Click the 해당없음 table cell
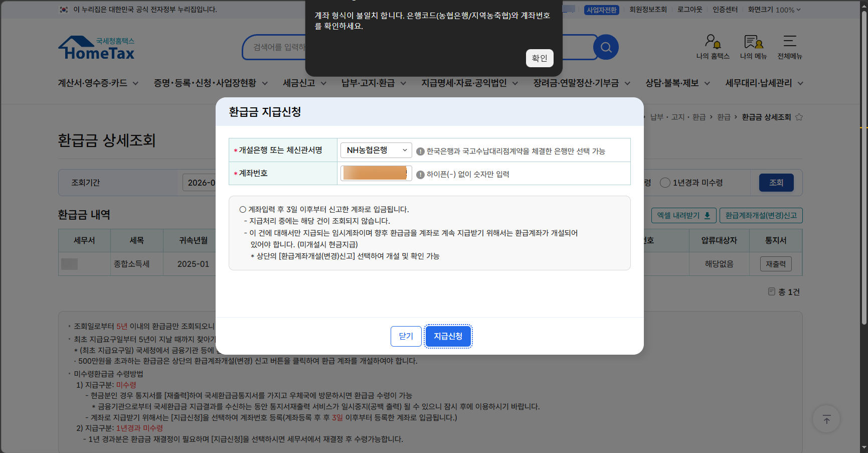 pos(719,264)
